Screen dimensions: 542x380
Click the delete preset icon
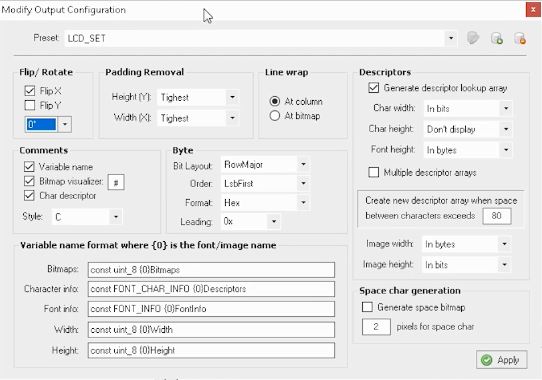coord(520,38)
